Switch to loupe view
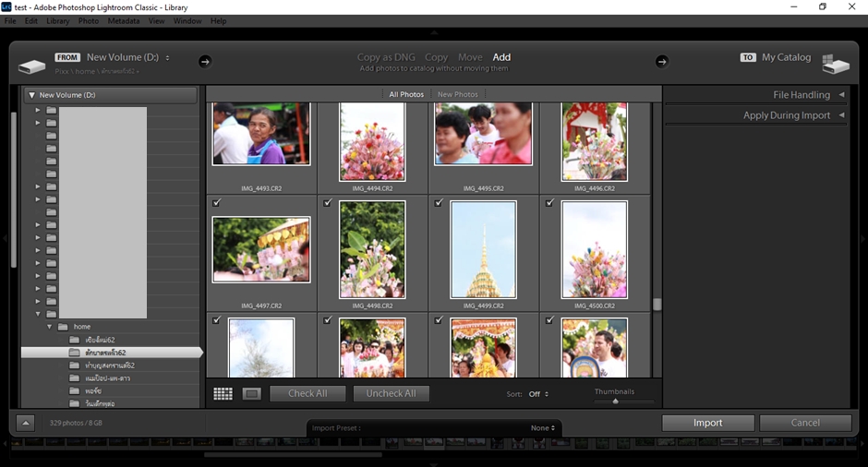The image size is (868, 467). (251, 393)
